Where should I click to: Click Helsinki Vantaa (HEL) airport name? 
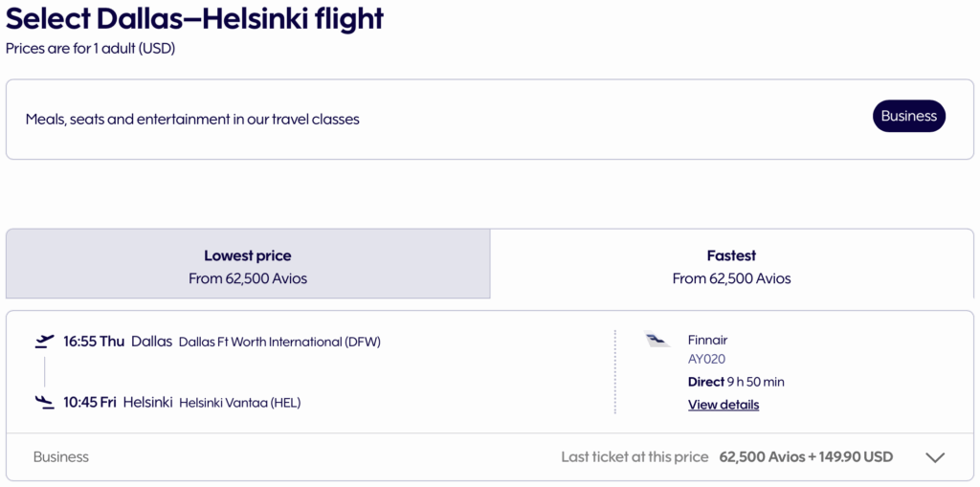[239, 403]
